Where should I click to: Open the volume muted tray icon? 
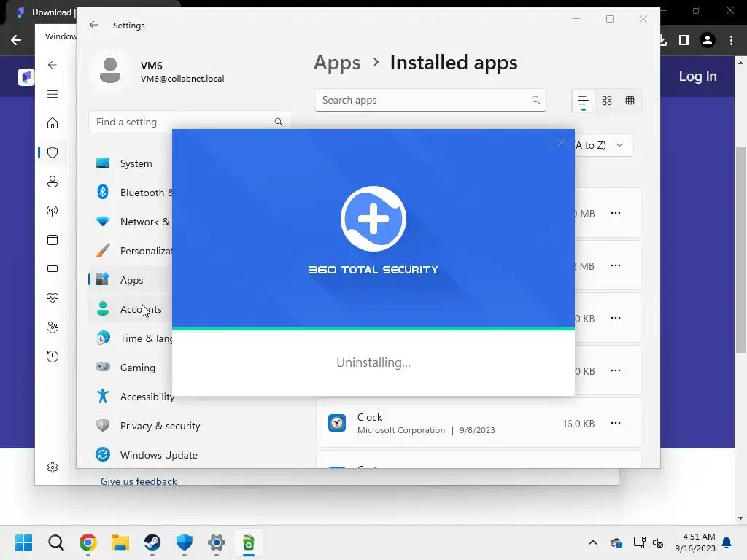pyautogui.click(x=658, y=542)
